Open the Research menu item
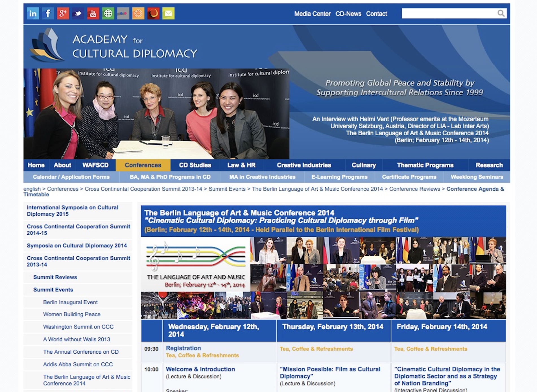 click(x=489, y=165)
